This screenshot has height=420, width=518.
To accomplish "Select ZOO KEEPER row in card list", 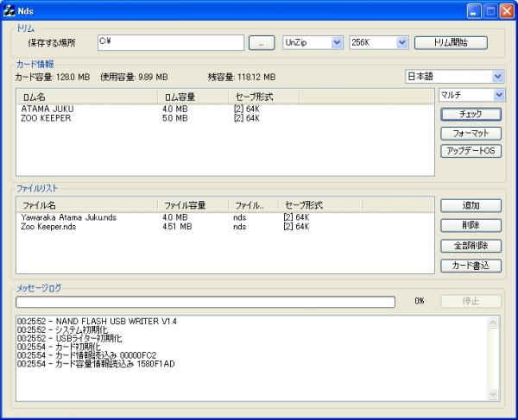I will [224, 118].
